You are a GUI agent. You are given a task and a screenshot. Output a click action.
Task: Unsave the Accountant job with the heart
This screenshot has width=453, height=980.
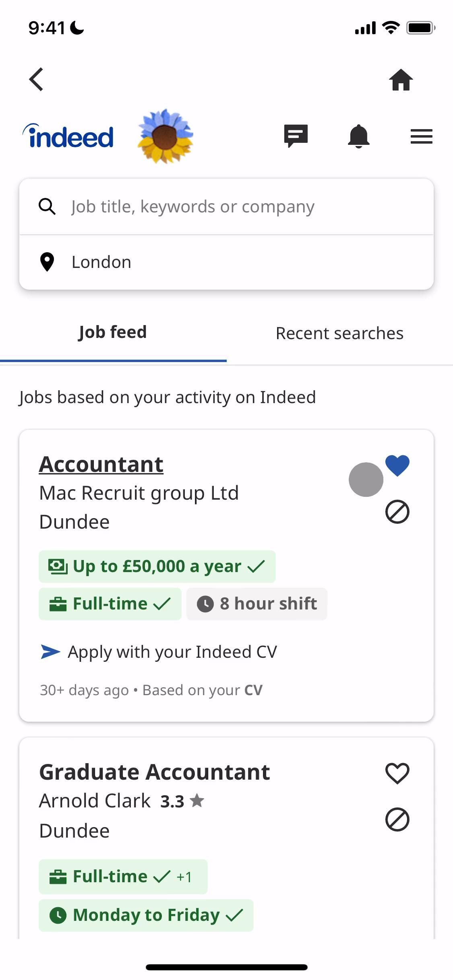coord(397,465)
